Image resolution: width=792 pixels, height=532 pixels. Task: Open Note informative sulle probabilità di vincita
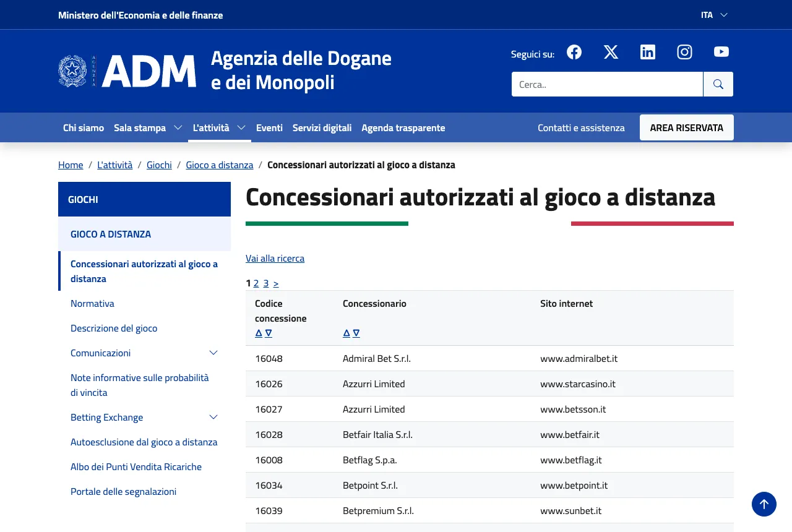(140, 385)
